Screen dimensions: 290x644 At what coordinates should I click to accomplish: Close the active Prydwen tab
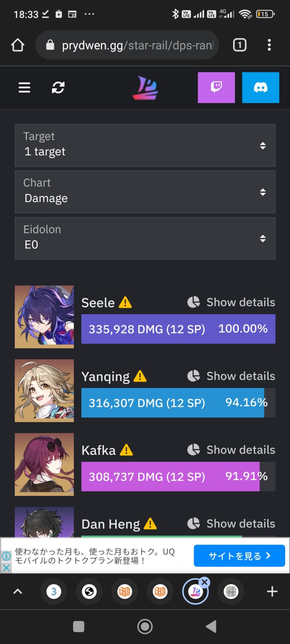204,582
